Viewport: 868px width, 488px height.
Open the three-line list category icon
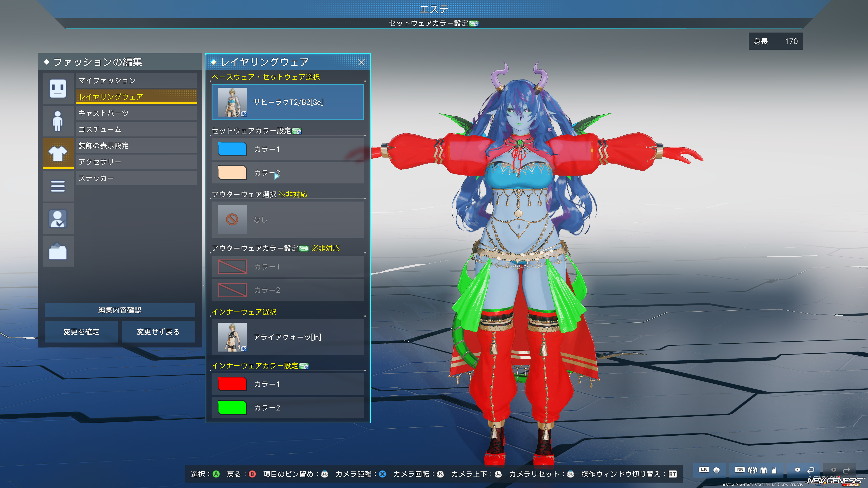58,186
